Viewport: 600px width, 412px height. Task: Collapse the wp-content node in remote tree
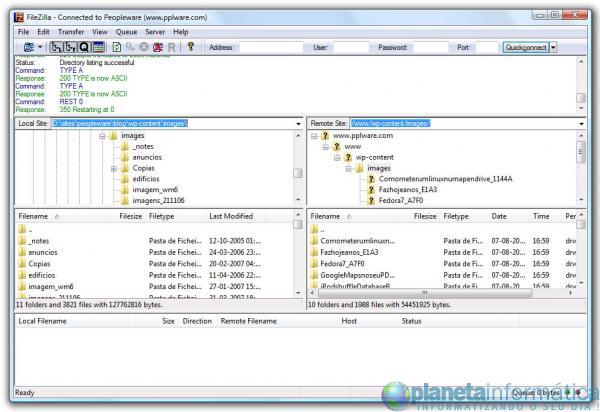click(x=337, y=157)
